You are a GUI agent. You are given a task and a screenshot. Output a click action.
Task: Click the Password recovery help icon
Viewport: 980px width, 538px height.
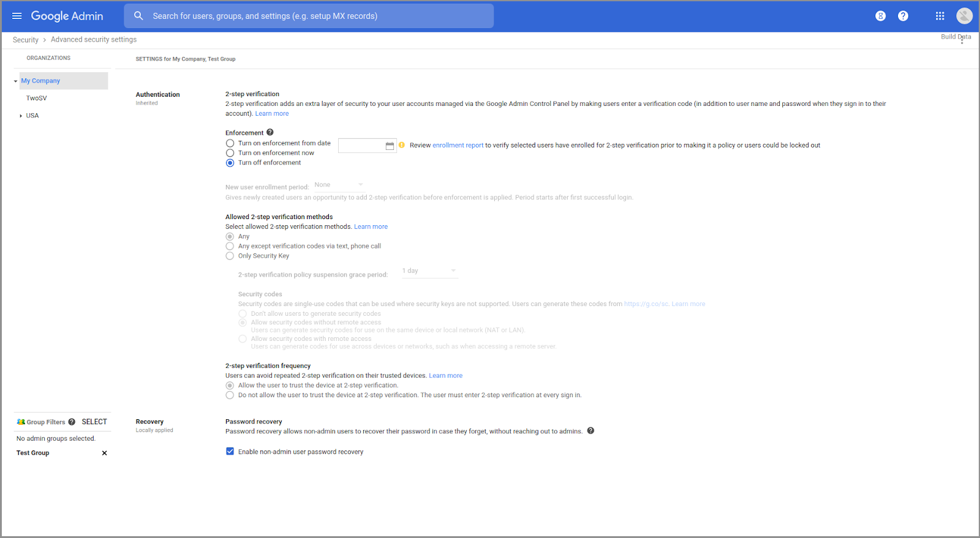[590, 431]
